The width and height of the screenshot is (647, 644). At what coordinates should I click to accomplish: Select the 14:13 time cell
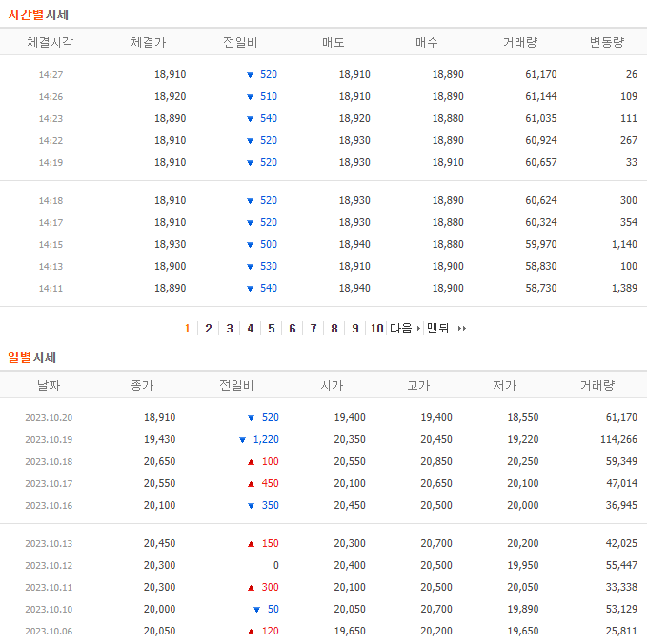pyautogui.click(x=51, y=266)
